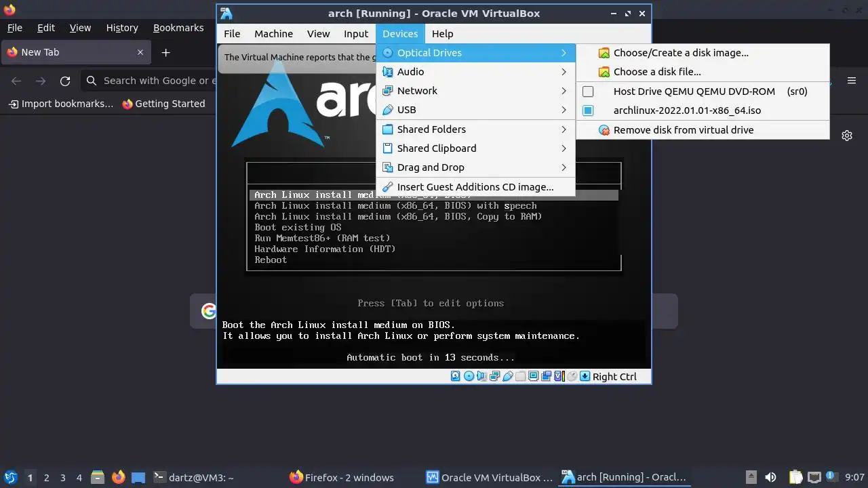This screenshot has height=488, width=868.
Task: Open file manager from taskbar quick launch
Action: pos(98,478)
